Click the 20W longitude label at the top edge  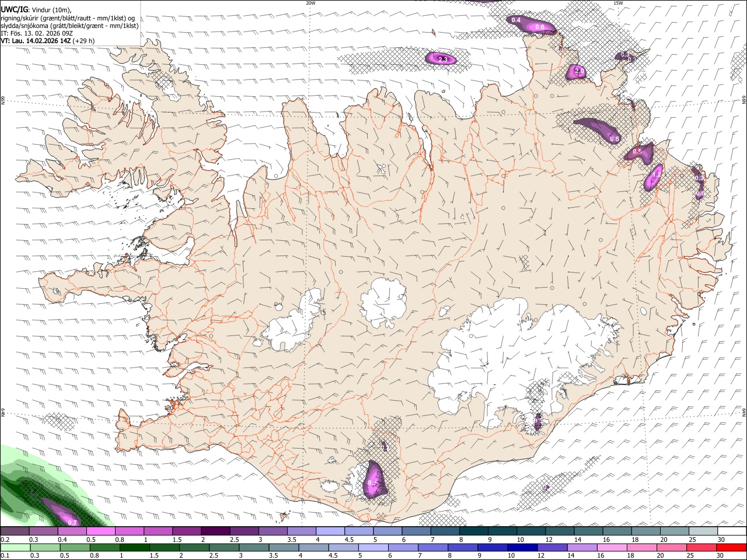tap(310, 3)
